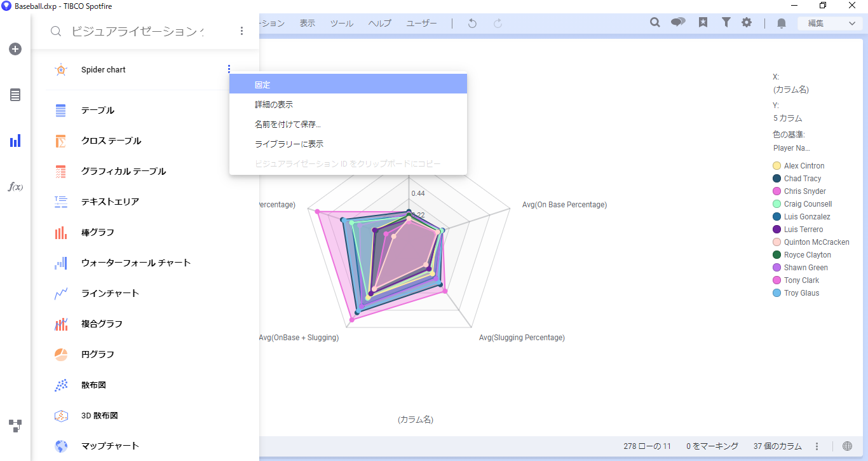Click Chad Tracy color swatch in legend

click(776, 179)
